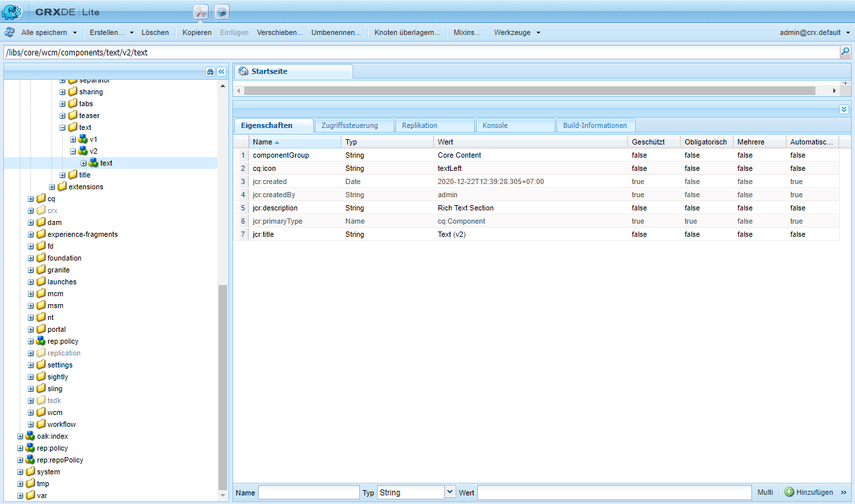Select the v1 component node icon
This screenshot has height=504, width=855.
(x=83, y=139)
